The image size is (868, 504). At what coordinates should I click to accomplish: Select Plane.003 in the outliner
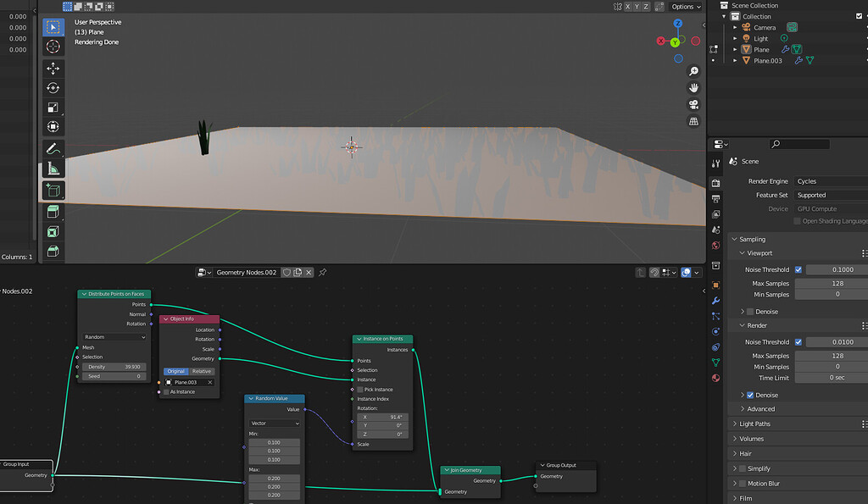pos(767,61)
